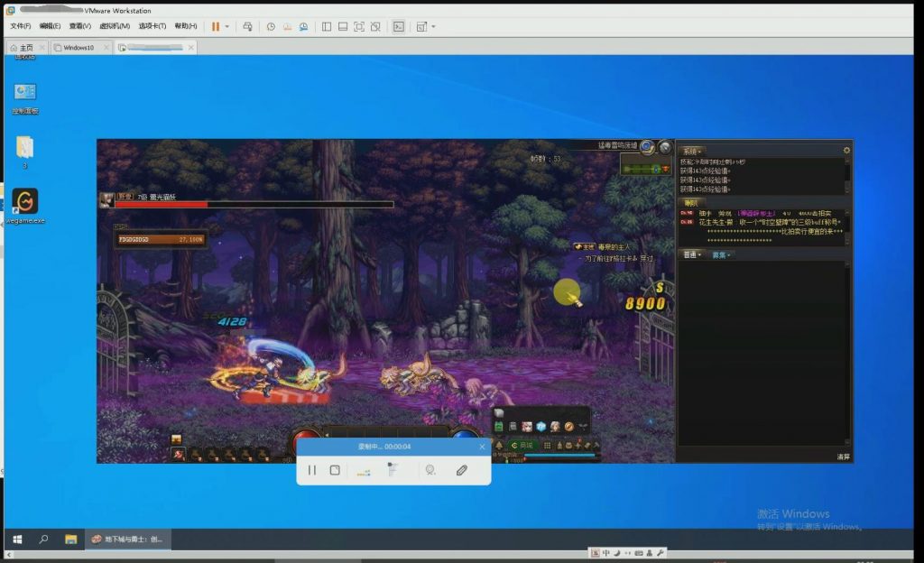This screenshot has height=563, width=924.
Task: Open the 虚拟机(M) menu
Action: coord(115,26)
